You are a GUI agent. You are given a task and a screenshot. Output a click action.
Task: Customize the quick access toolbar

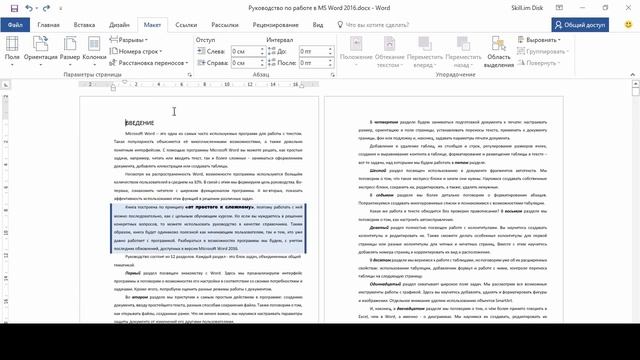[x=61, y=8]
